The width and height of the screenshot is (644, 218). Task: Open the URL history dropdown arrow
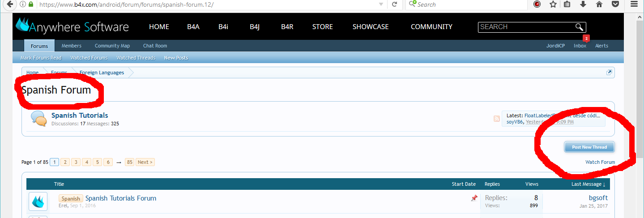381,4
